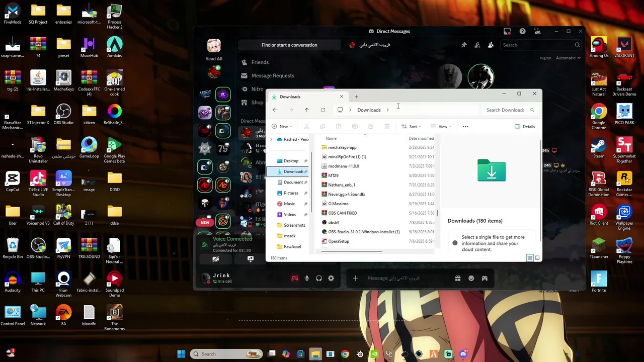Viewport: 644px width, 362px height.
Task: Select the modmenu-11.0.0 file
Action: tap(343, 166)
